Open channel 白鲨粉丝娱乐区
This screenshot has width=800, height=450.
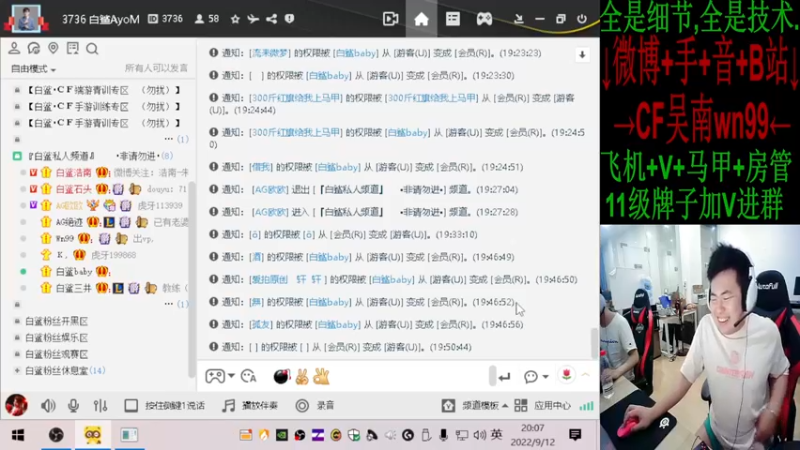pyautogui.click(x=56, y=337)
